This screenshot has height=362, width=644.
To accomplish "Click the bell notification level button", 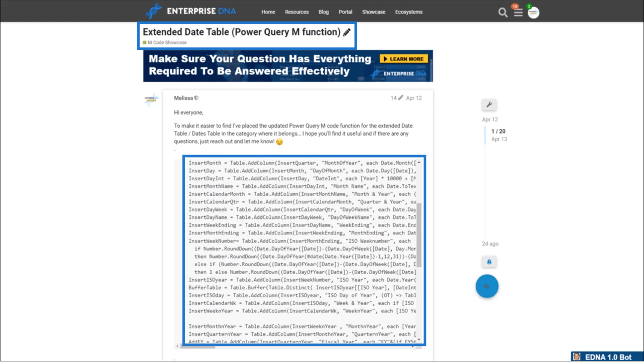I will [x=489, y=262].
